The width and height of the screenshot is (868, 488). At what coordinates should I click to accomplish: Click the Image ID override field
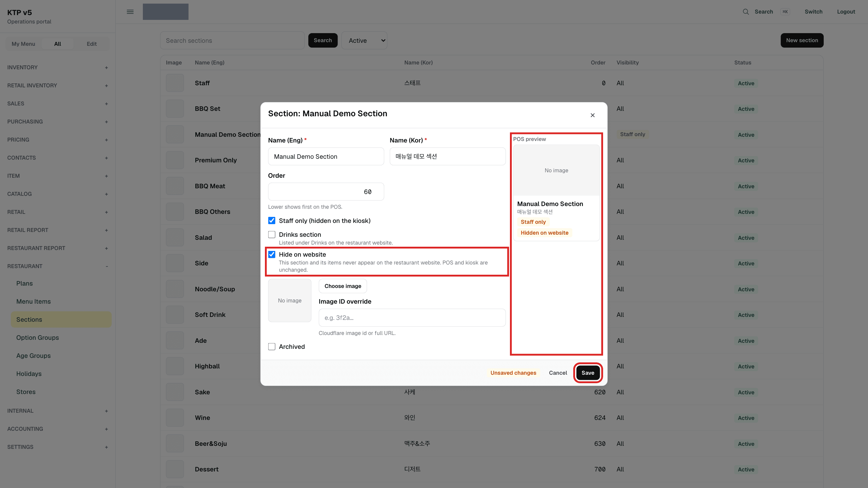click(412, 318)
